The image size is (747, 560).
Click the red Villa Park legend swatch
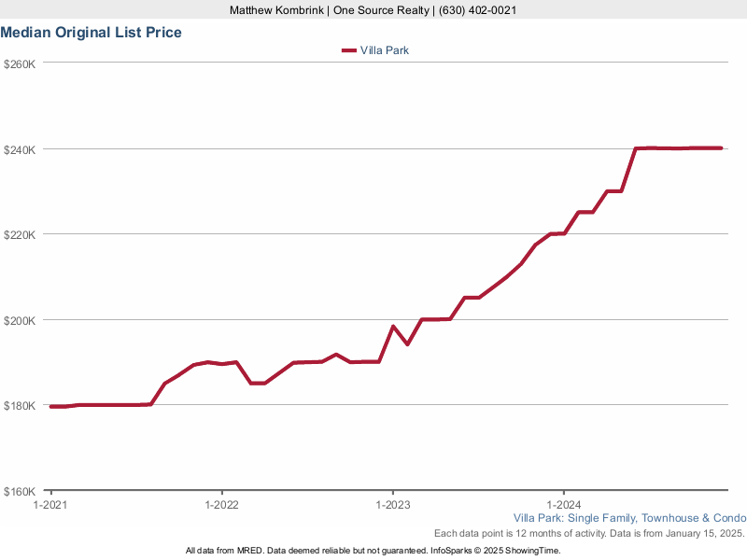[x=349, y=50]
